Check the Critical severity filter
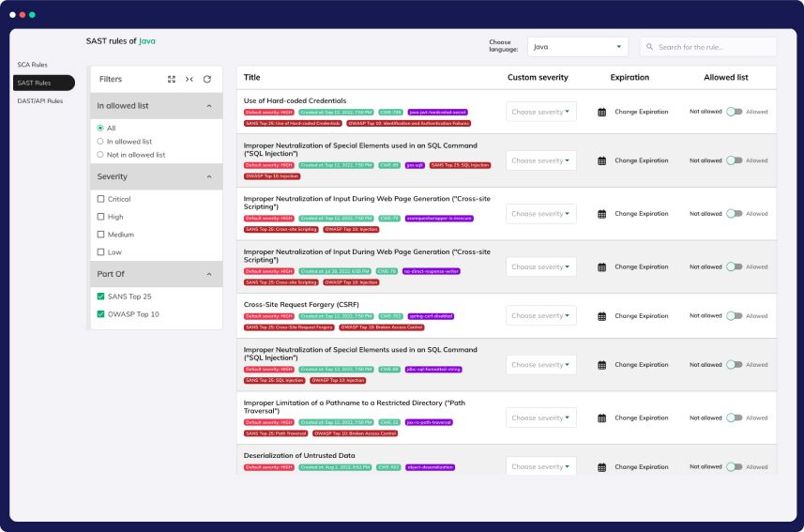804x532 pixels. click(x=101, y=199)
